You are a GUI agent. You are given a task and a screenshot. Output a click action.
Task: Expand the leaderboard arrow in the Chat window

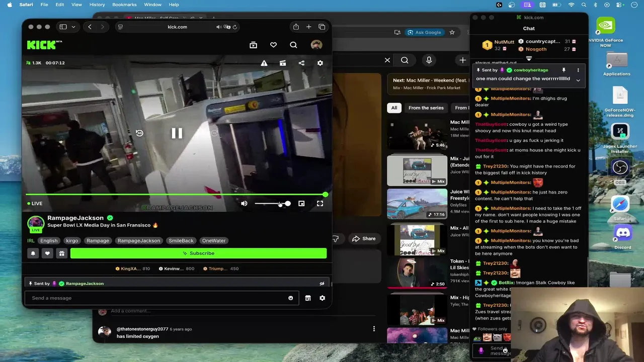(x=529, y=59)
